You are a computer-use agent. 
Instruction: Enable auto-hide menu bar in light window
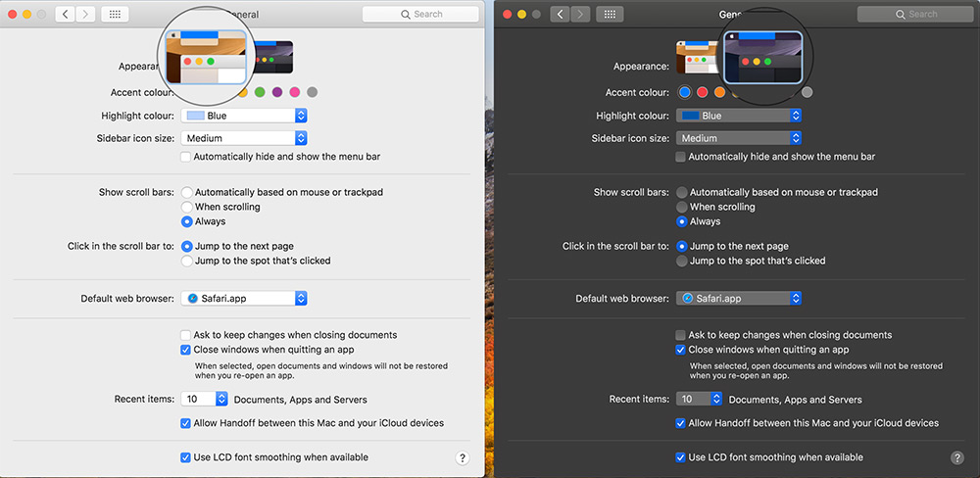pos(185,157)
